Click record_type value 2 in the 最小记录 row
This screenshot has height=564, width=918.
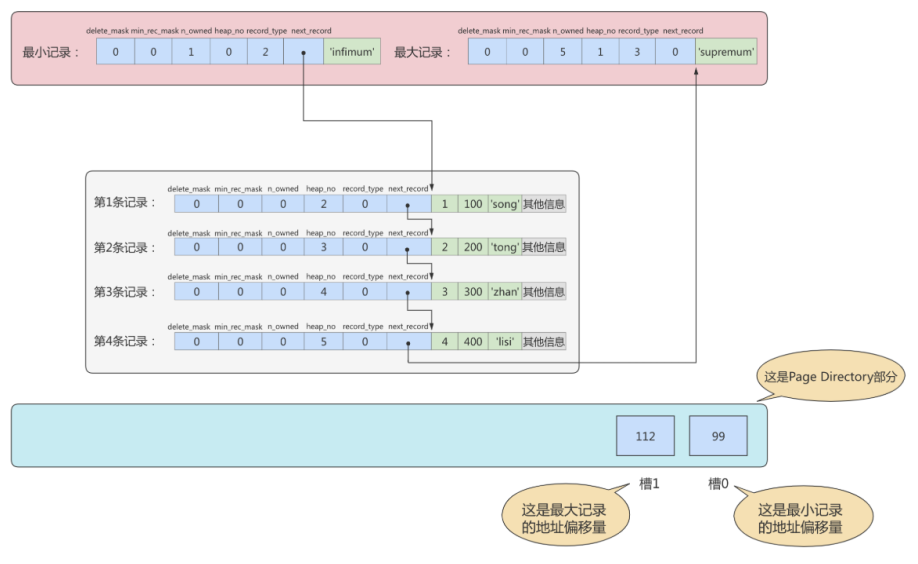(x=265, y=52)
